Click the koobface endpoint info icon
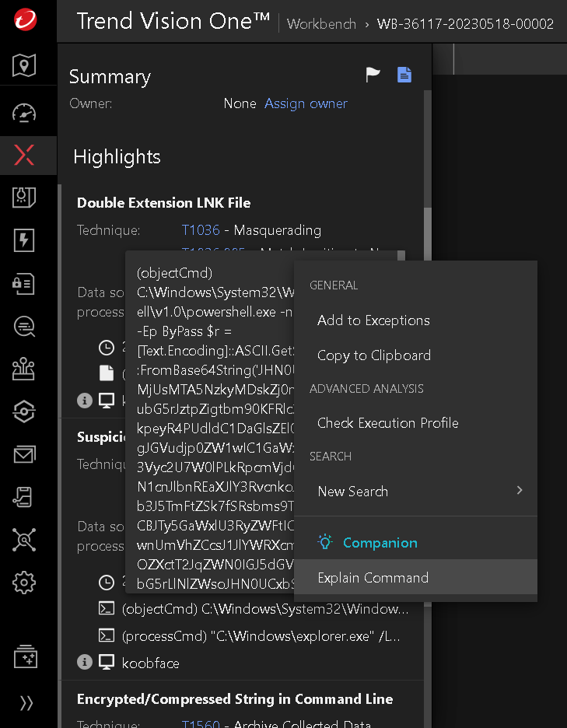This screenshot has width=567, height=728. (x=84, y=663)
